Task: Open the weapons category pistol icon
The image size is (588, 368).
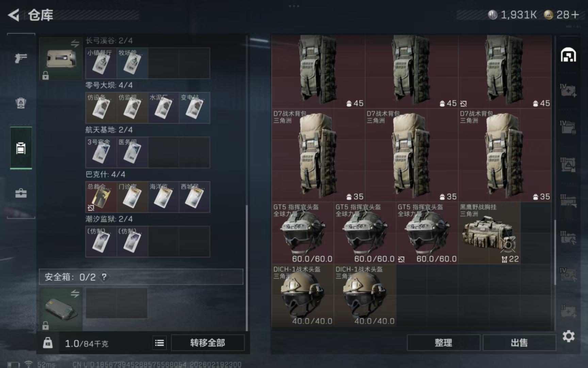Action: pos(21,58)
